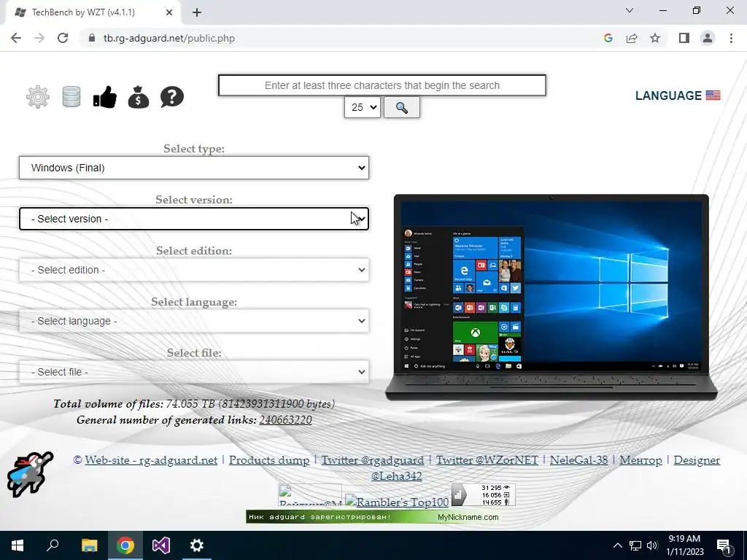
Task: Open Visual Studio from taskbar
Action: click(x=161, y=545)
